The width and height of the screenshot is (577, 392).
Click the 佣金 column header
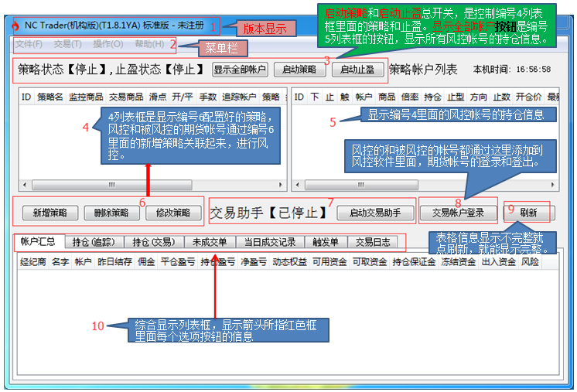pyautogui.click(x=146, y=262)
